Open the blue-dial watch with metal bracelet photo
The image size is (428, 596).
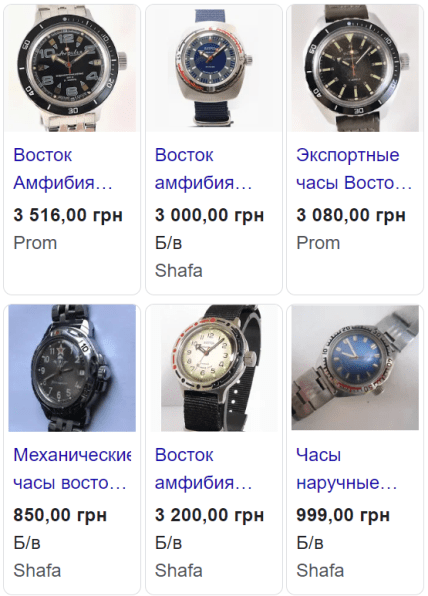[355, 368]
